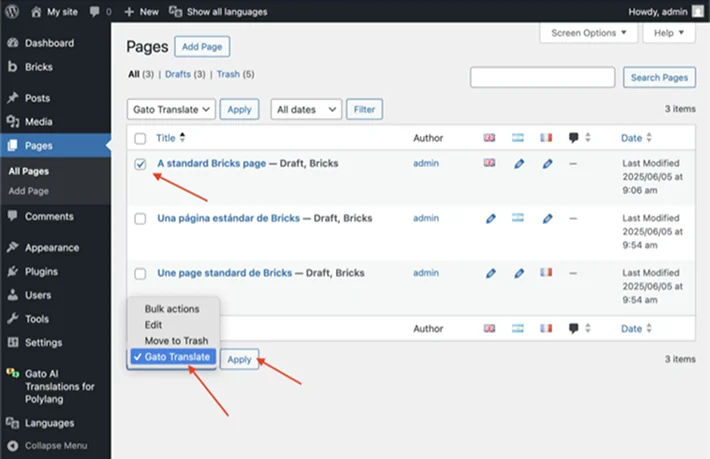Focus the search pages input field
Screen dimensions: 710x459
542,77
